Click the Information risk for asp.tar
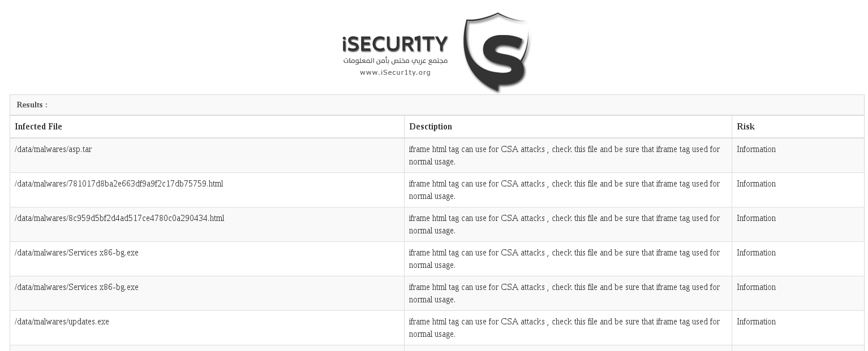The height and width of the screenshot is (351, 868). 756,149
